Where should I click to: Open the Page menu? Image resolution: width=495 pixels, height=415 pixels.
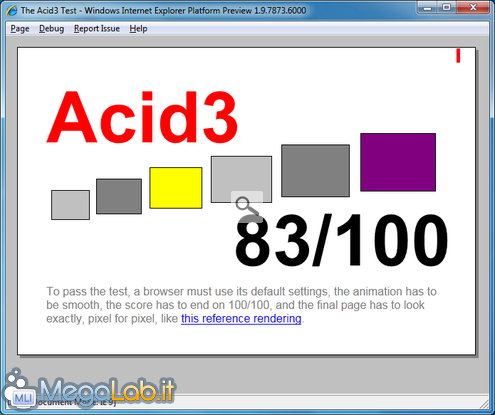(x=20, y=29)
